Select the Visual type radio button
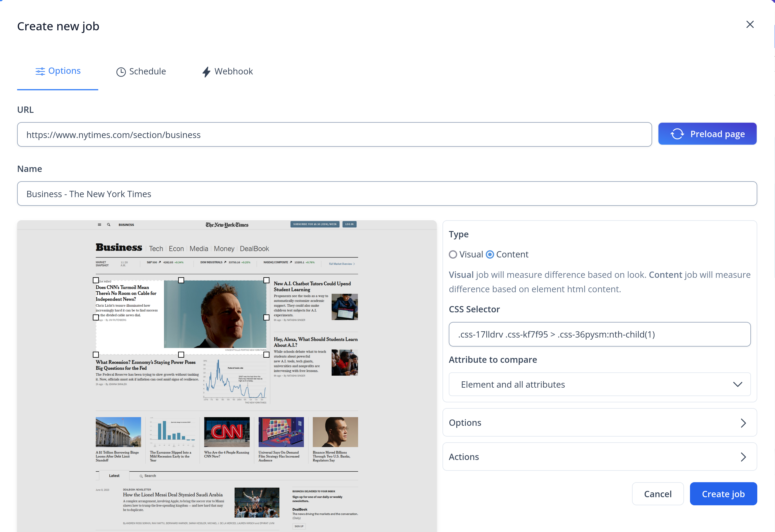 453,255
